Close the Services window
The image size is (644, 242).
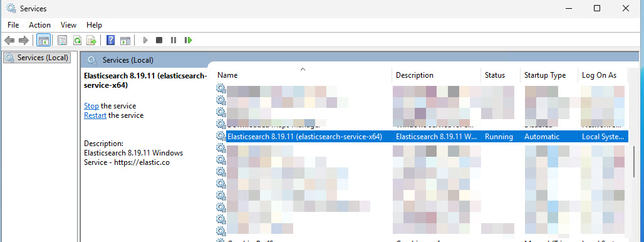coord(625,8)
